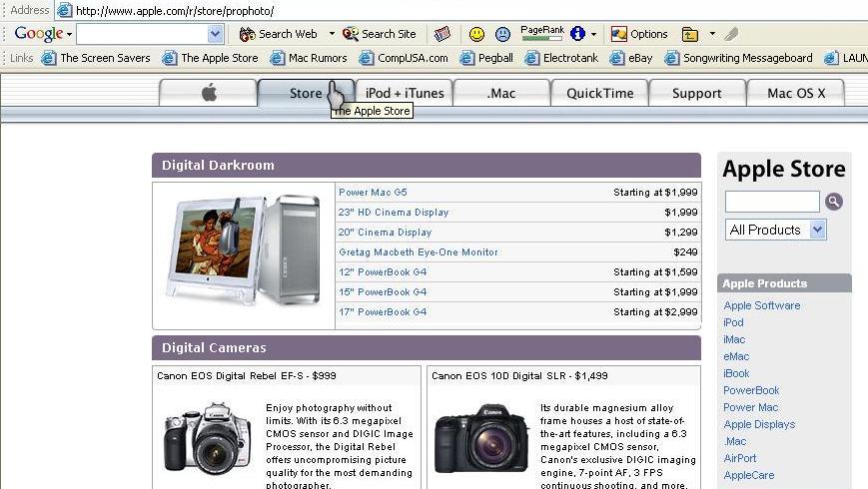The width and height of the screenshot is (868, 489).
Task: Open the page info dropdown arrow
Action: click(x=593, y=34)
